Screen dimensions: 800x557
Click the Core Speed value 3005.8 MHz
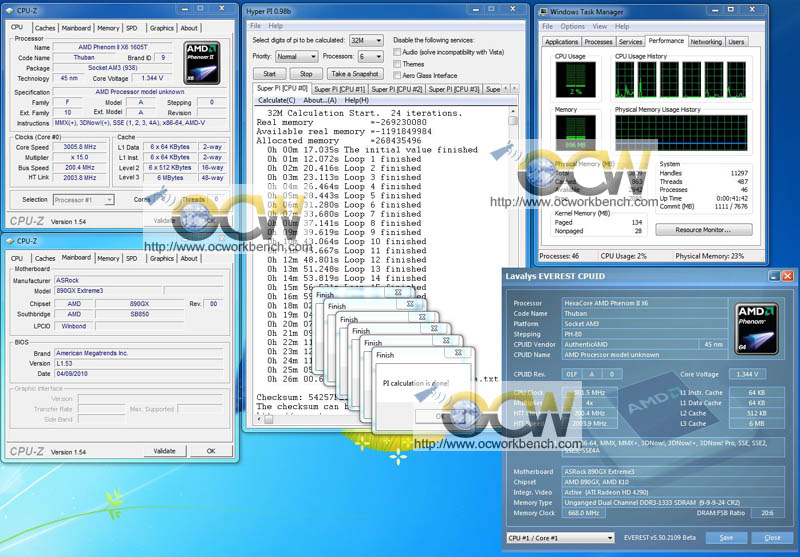(x=80, y=147)
